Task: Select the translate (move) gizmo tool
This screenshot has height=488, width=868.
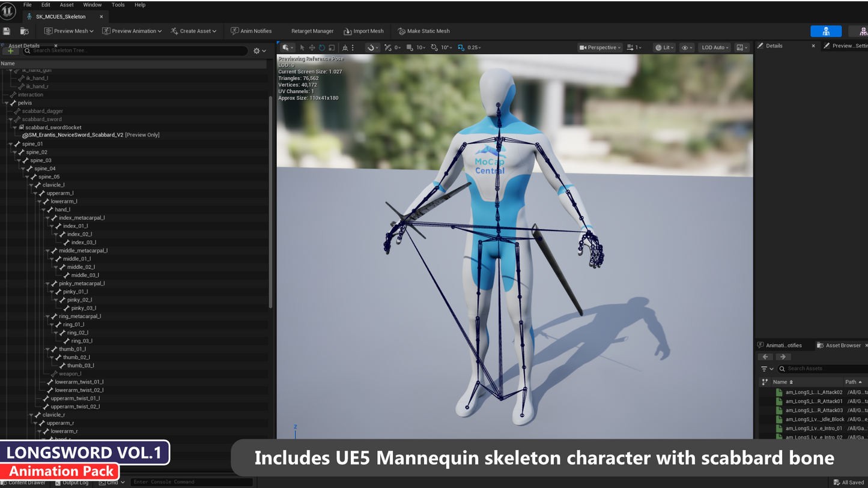Action: (x=312, y=47)
